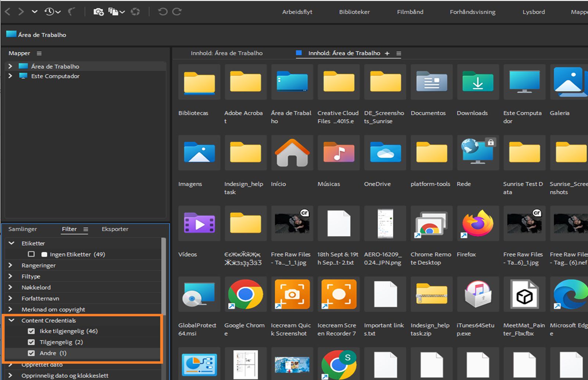Viewport: 588px width, 380px height.
Task: Select Free Raw Files - Ta..._1_1.jpg thumbnail
Action: click(292, 223)
